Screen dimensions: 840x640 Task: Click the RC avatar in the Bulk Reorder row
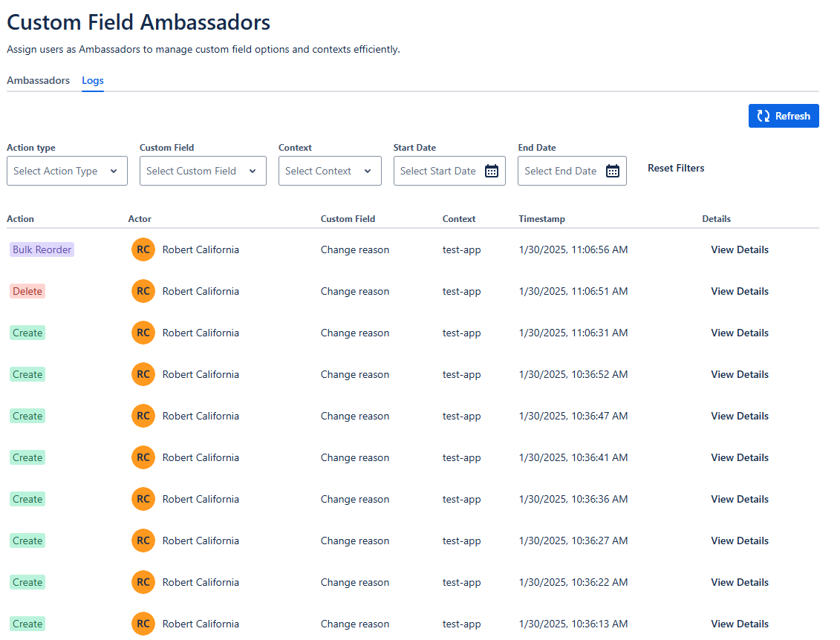pos(143,249)
